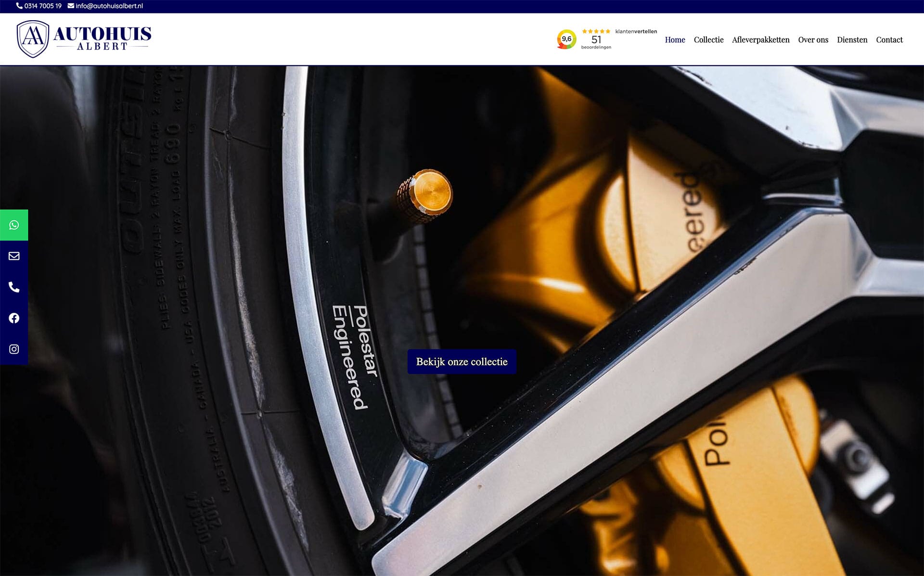Click the envelope icon in the side bar
924x576 pixels.
point(14,256)
